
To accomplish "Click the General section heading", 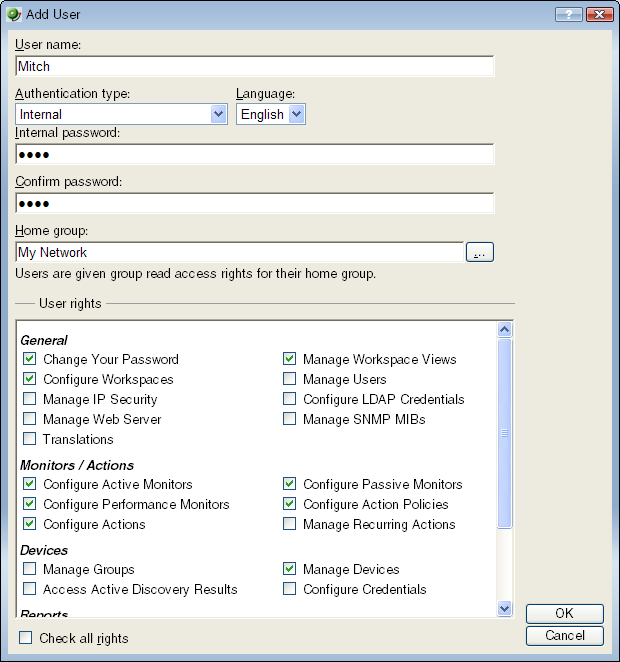I will click(x=44, y=340).
